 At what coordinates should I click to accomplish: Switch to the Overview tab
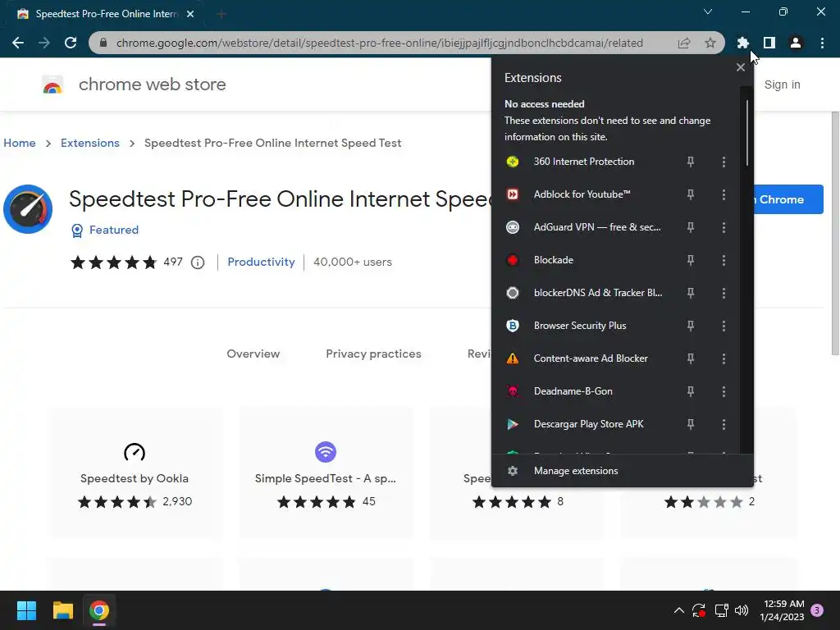tap(253, 354)
